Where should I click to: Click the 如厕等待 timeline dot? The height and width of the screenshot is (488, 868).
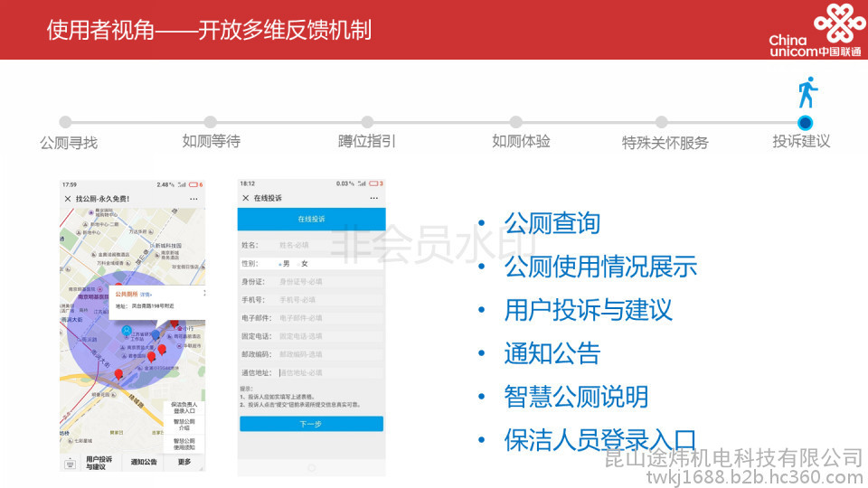coord(211,122)
